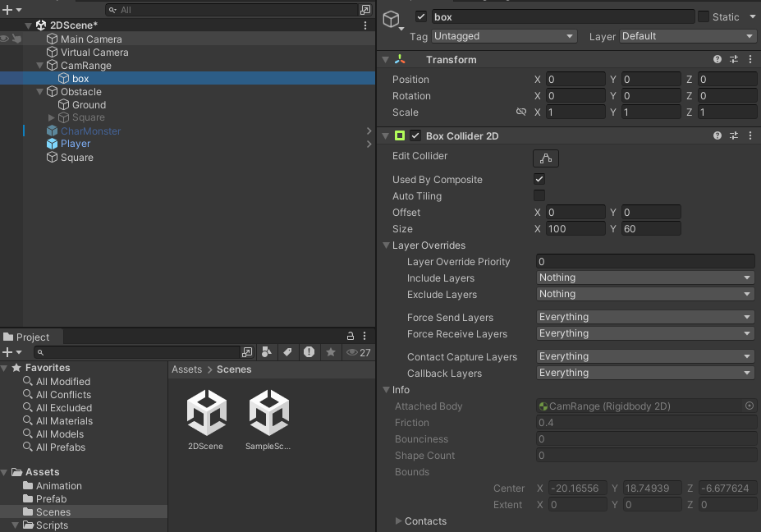Click Assets in the breadcrumb path
Viewport: 761px width, 532px height.
point(186,369)
